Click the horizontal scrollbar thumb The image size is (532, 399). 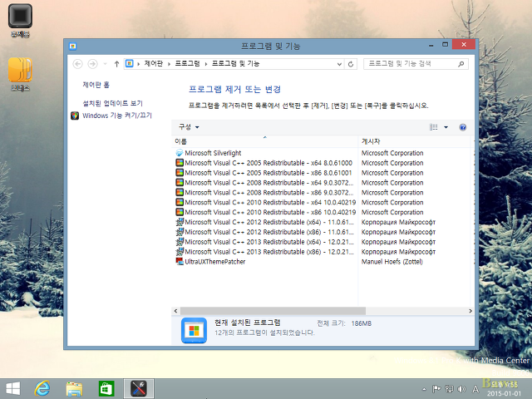[273, 311]
